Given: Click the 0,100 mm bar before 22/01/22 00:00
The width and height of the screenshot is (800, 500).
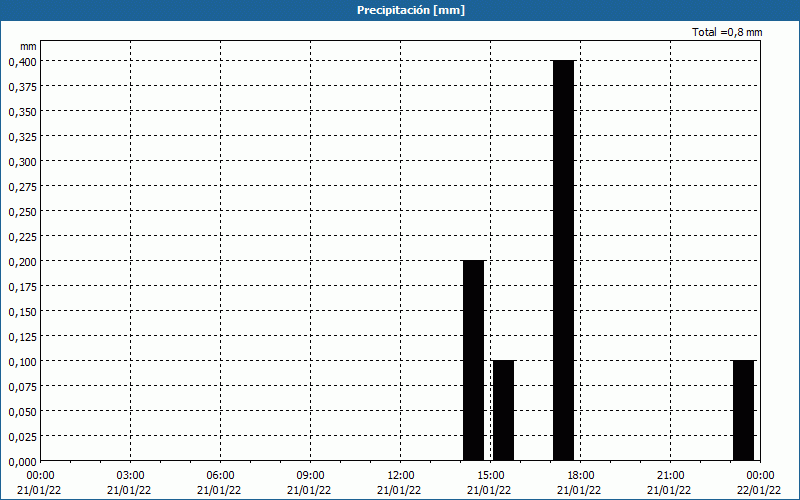Looking at the screenshot, I should (743, 411).
